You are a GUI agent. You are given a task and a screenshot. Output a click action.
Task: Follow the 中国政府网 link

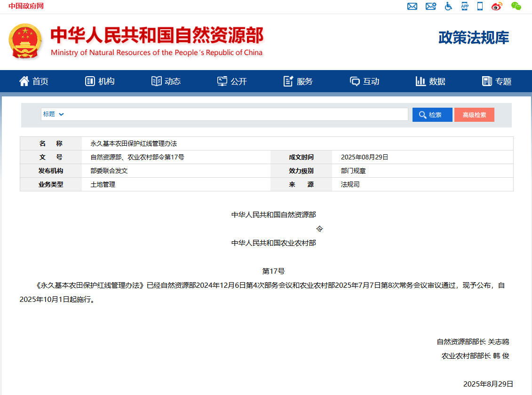(x=26, y=6)
